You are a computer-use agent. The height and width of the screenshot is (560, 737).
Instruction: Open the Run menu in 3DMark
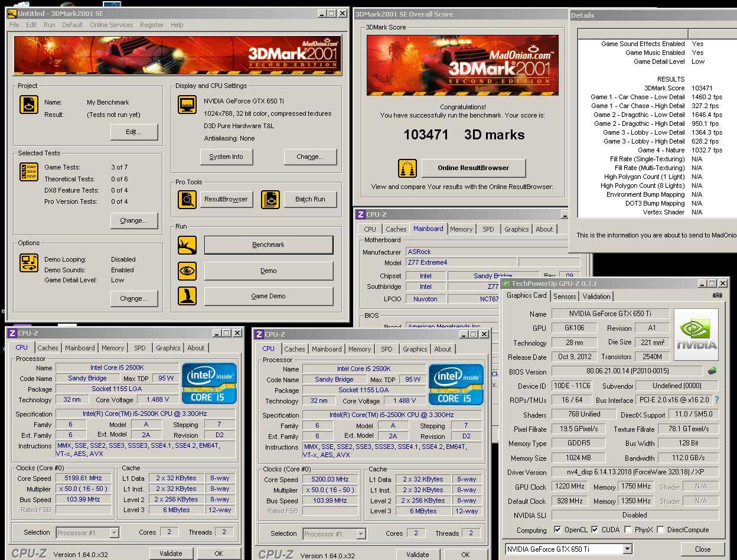50,25
